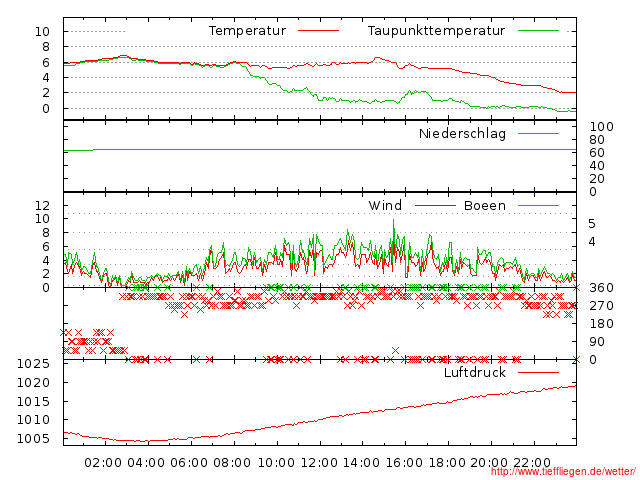This screenshot has width=640, height=480.
Task: Click the 100 precipitation axis value
Action: tap(601, 127)
